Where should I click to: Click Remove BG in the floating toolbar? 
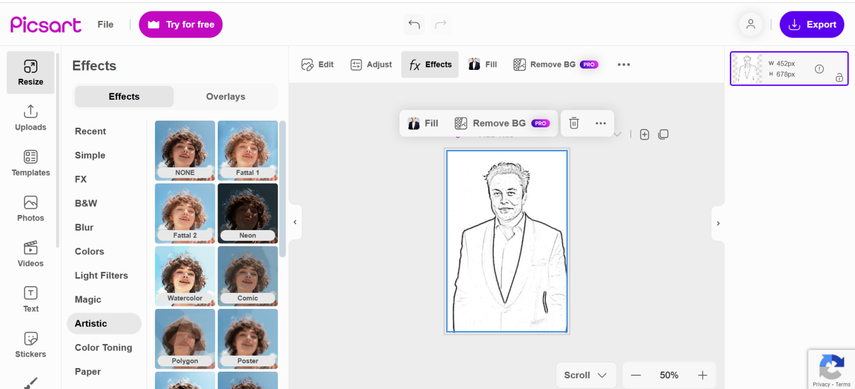pos(502,123)
